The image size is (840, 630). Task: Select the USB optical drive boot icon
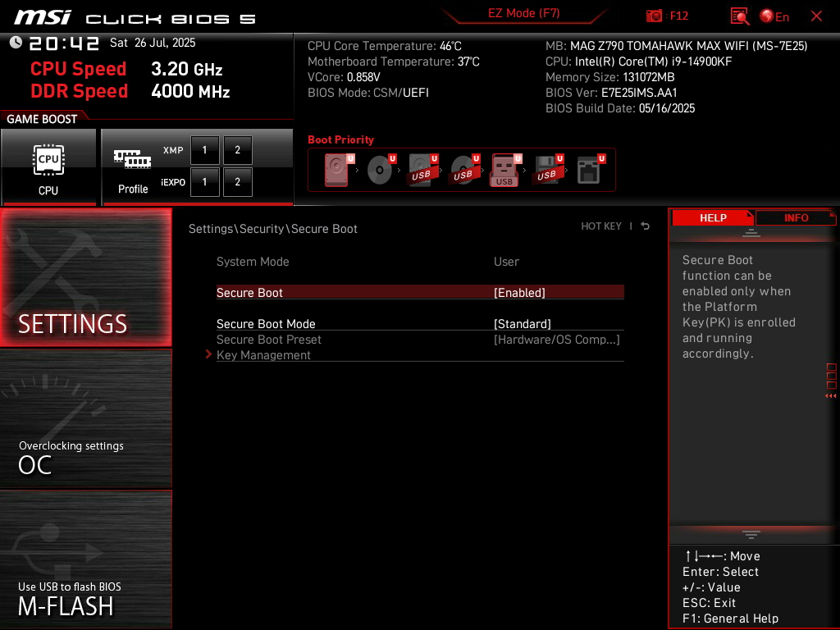pos(464,170)
